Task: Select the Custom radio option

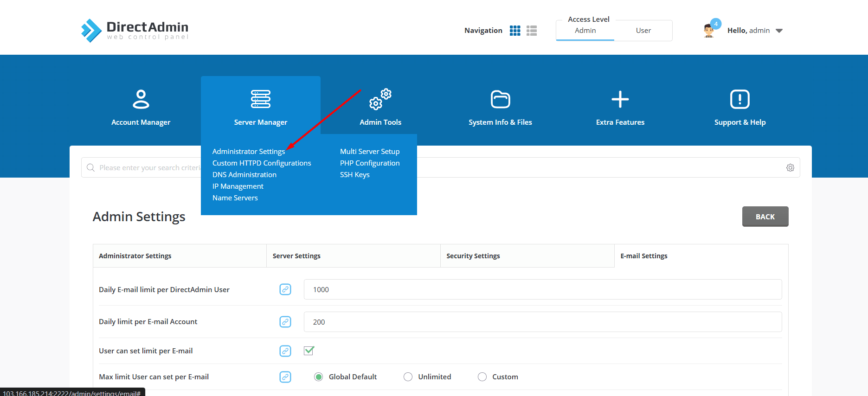Action: [482, 377]
